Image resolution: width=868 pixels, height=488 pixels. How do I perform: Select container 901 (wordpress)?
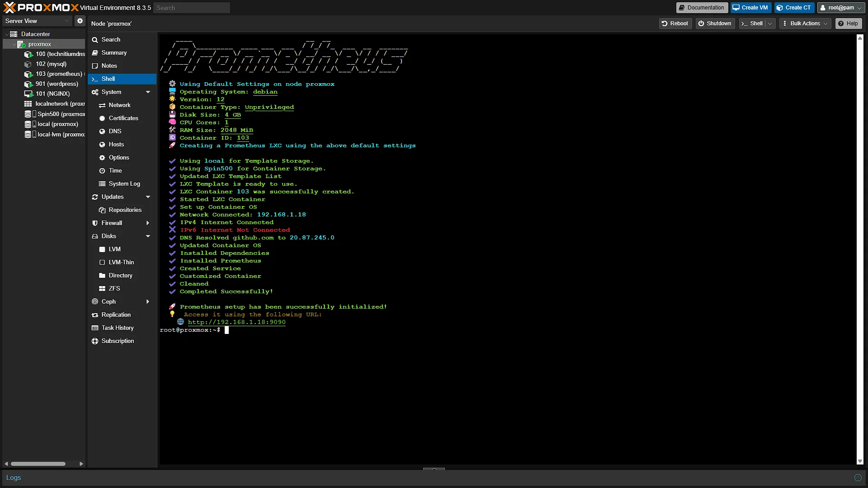[x=51, y=84]
